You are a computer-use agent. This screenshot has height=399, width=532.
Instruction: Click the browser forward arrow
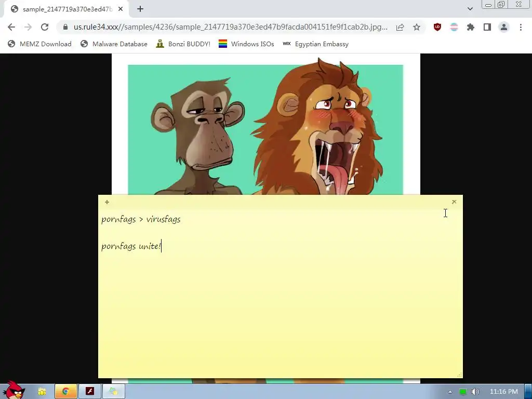[x=28, y=27]
